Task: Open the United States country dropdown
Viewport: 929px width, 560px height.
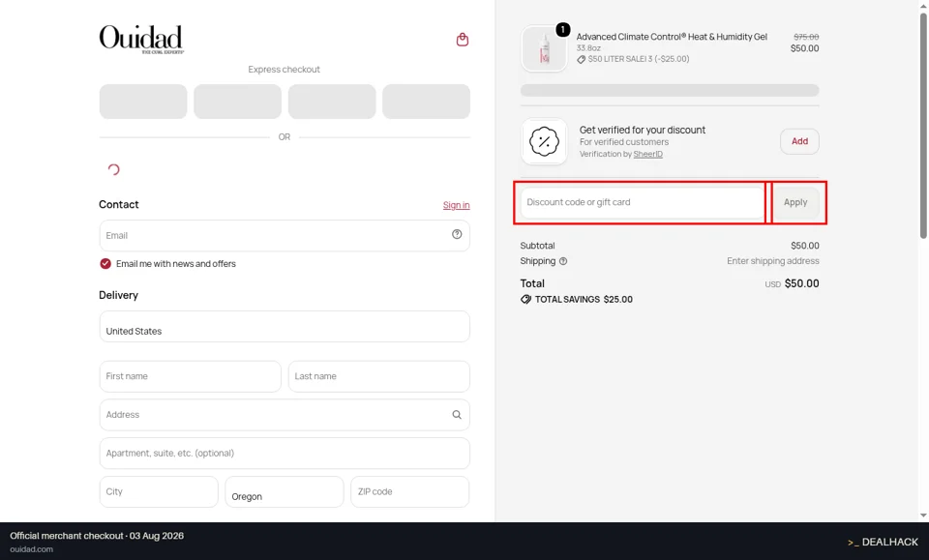Action: point(285,327)
